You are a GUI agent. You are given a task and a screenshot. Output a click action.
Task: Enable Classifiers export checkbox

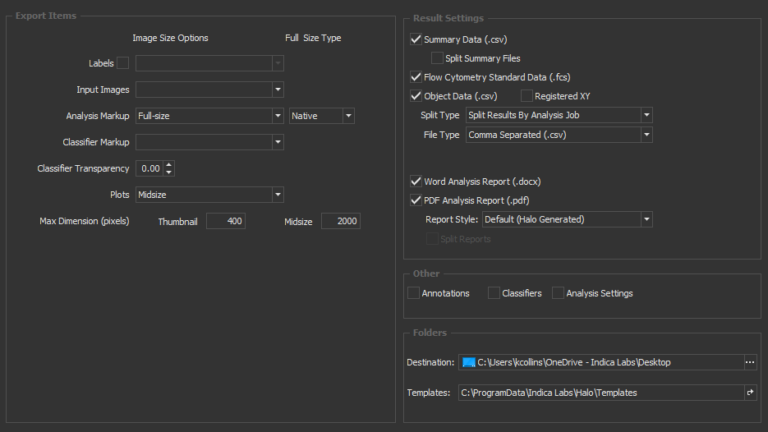pyautogui.click(x=494, y=293)
